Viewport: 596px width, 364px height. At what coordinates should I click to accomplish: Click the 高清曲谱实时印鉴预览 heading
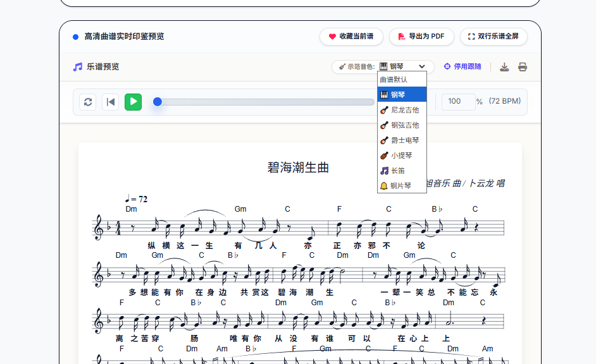[124, 37]
